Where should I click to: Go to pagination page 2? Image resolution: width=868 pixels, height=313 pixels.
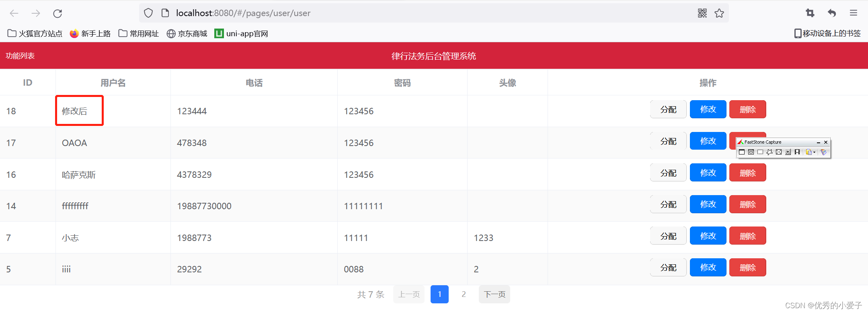tap(464, 294)
